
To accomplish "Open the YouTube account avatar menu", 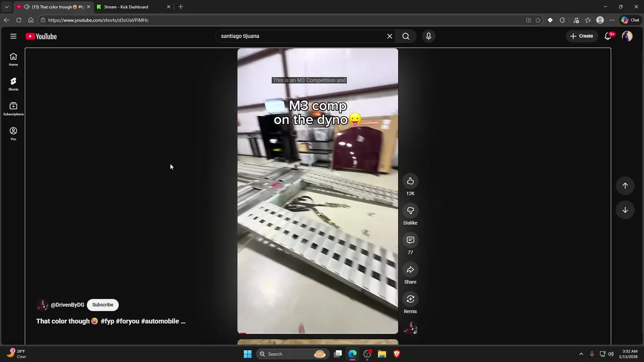I will click(x=627, y=36).
